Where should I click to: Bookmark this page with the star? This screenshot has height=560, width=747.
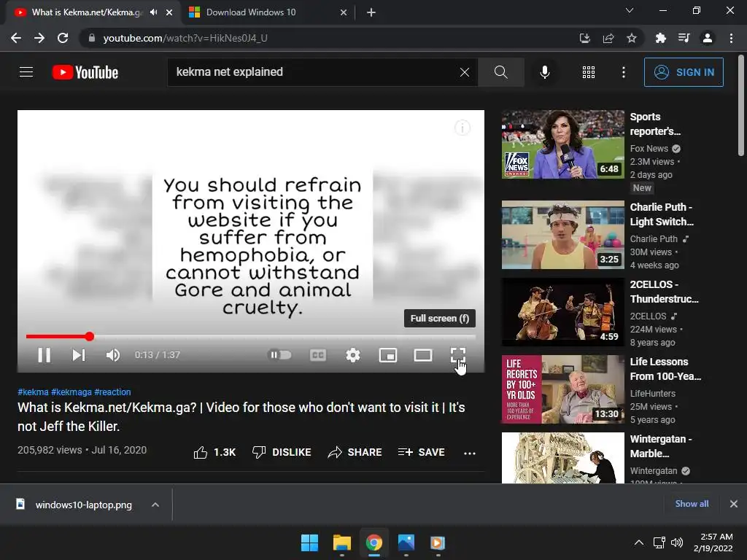(x=632, y=38)
